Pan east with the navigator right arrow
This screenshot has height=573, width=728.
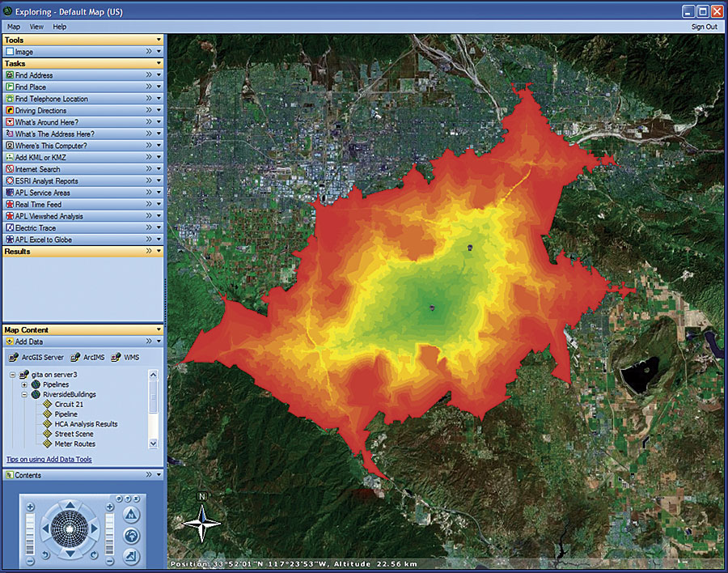click(95, 528)
